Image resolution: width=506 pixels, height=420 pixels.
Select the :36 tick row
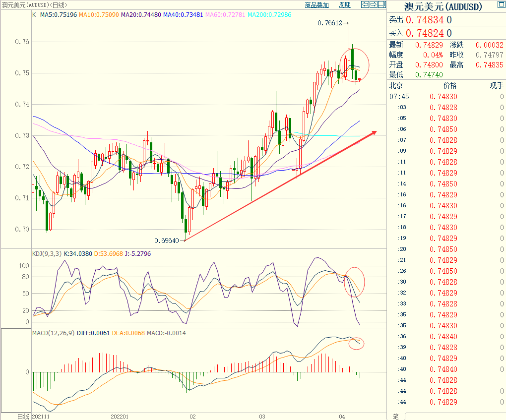[x=446, y=337]
